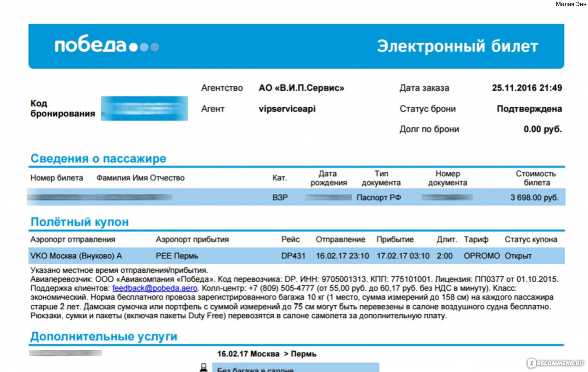
Task: Click the 'Кат.' column header
Action: coord(280,178)
